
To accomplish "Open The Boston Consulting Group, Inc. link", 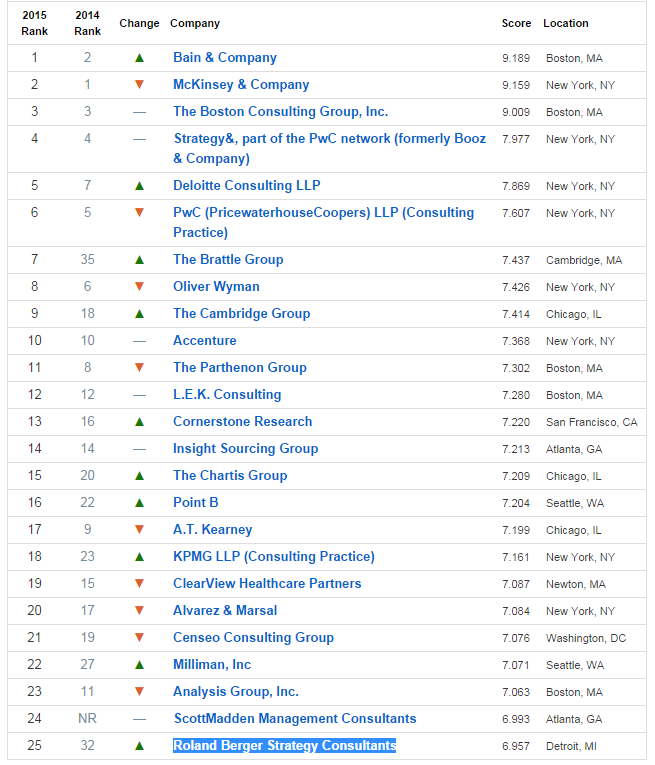I will pyautogui.click(x=280, y=112).
